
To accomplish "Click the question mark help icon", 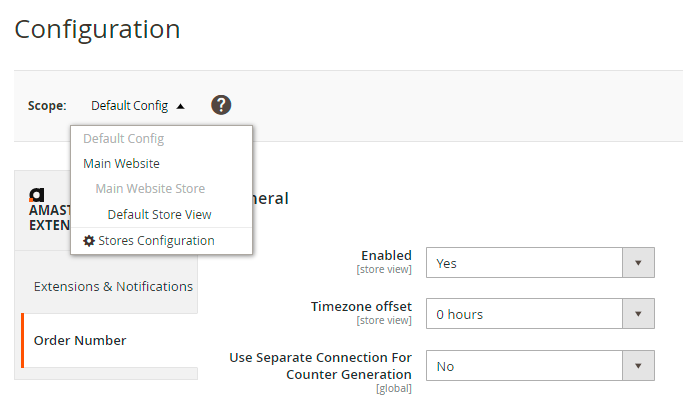I will click(221, 105).
